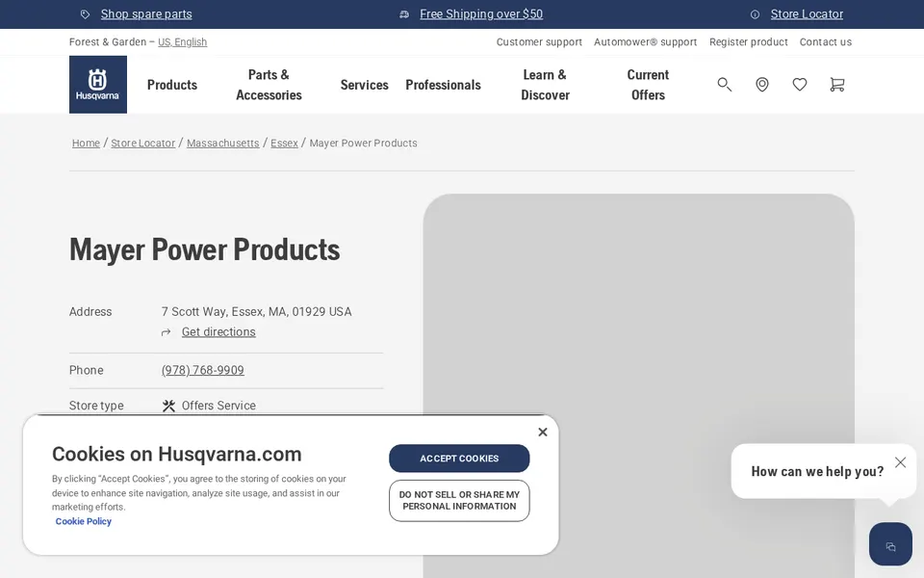Dismiss the 'How can we help you?' bubble
This screenshot has height=578, width=924.
point(900,462)
